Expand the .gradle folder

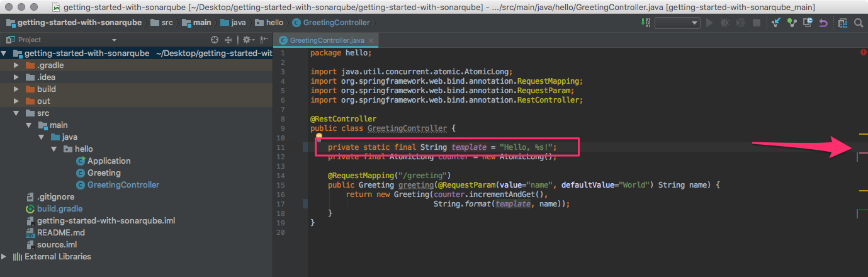[x=17, y=65]
